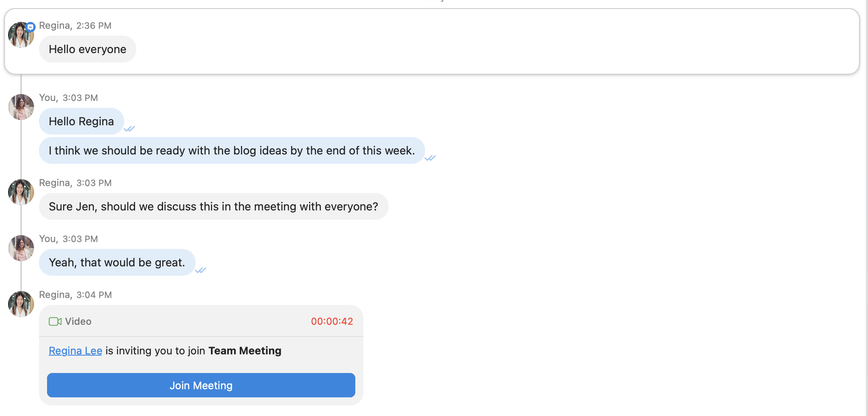Viewport: 868px width, 416px height.
Task: Select the "Hello everyone" message bubble
Action: tap(88, 49)
